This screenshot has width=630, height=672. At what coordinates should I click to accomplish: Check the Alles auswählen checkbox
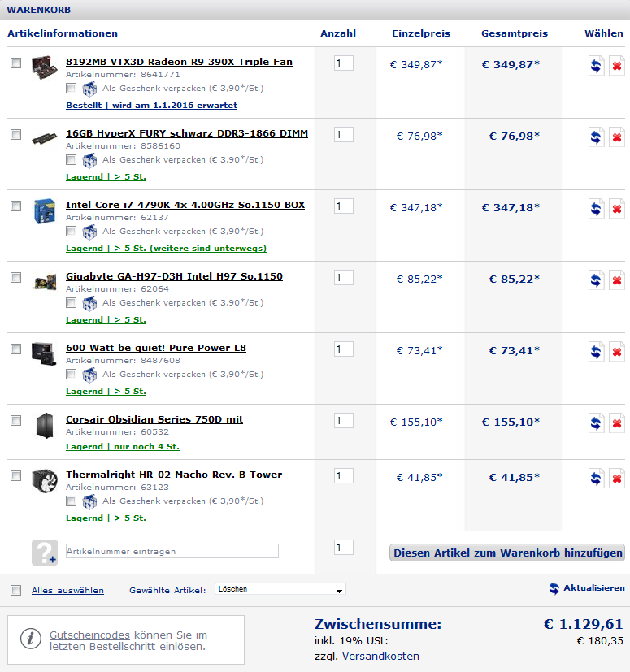point(15,590)
